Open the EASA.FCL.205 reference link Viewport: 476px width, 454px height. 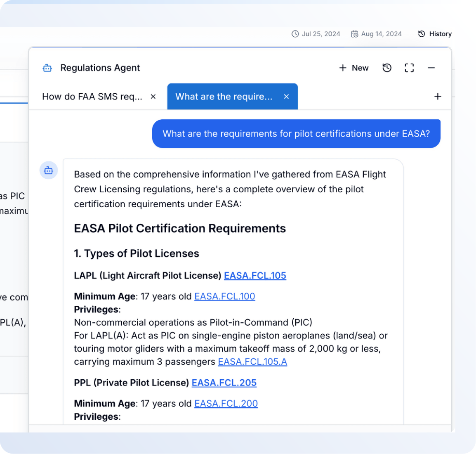coord(224,383)
